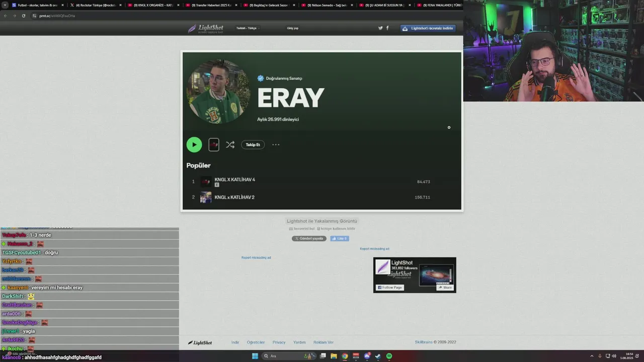Click the chat message '1-3 nerde'

tap(40, 235)
